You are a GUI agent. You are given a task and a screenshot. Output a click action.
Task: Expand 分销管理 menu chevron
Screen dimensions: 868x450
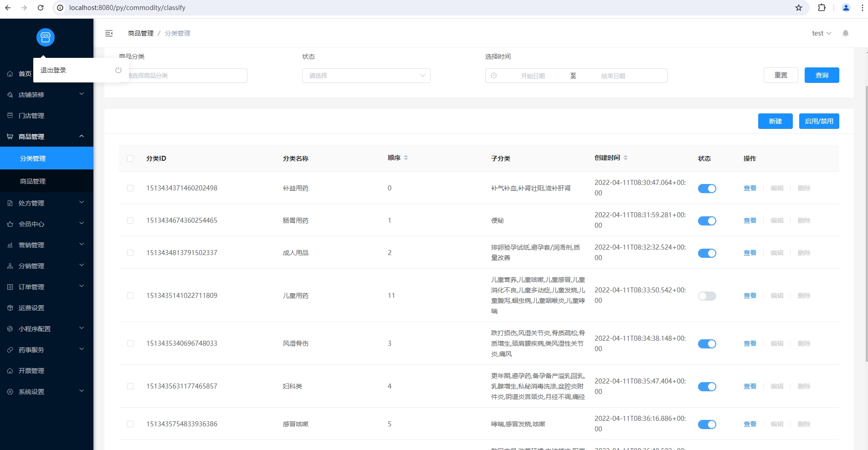pyautogui.click(x=82, y=265)
